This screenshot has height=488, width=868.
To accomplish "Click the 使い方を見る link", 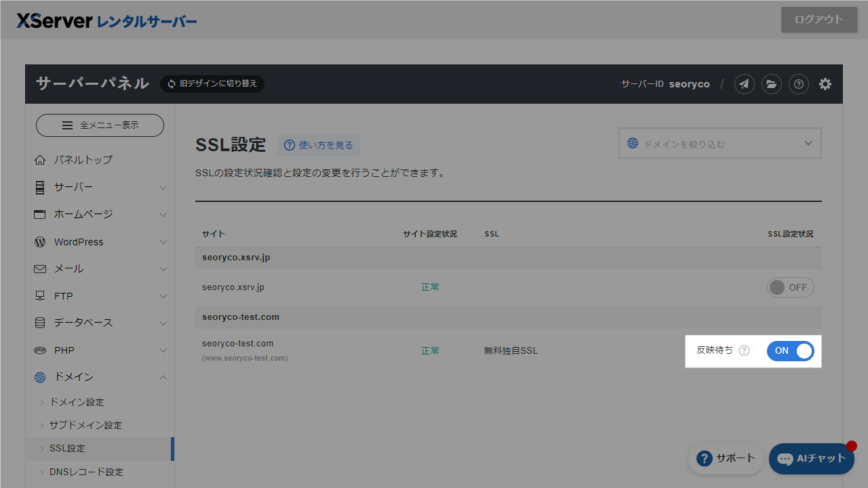I will (x=318, y=144).
